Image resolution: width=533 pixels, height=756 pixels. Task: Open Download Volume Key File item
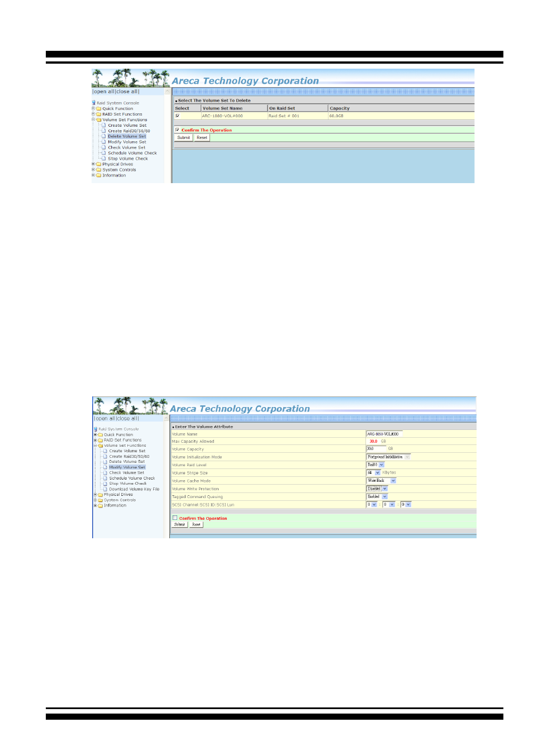coord(134,489)
